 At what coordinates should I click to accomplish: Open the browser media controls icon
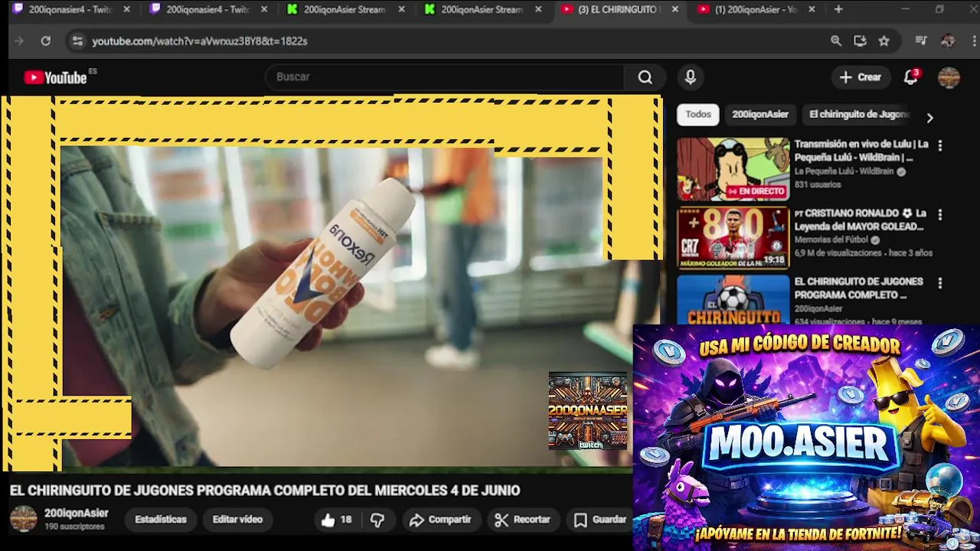921,41
